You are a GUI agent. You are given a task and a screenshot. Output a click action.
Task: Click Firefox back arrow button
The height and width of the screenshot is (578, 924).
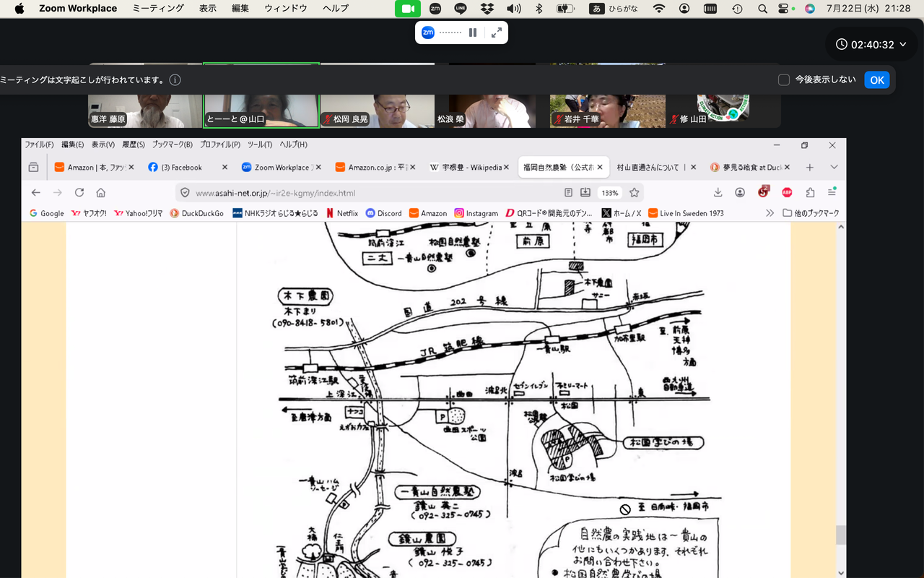pos(36,193)
